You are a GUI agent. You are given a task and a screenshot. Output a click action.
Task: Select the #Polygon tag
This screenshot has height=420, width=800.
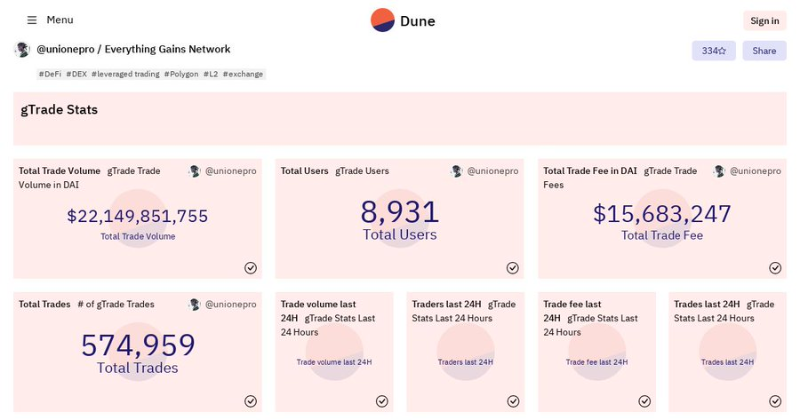click(x=181, y=74)
